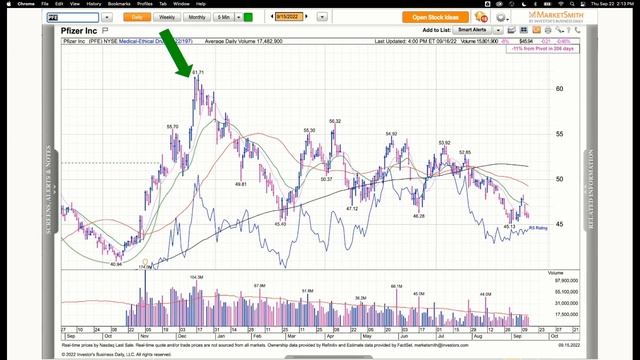
Task: Open the Apple menu
Action: (x=9, y=4)
